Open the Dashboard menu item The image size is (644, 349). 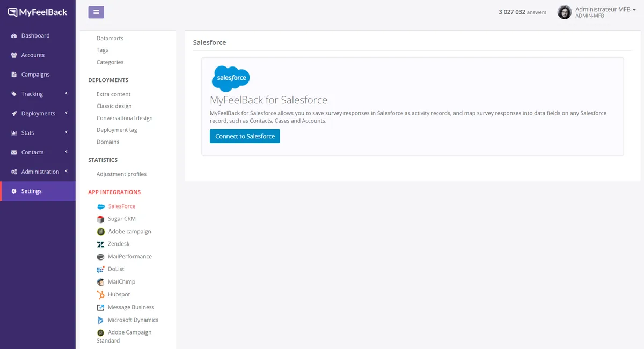[38, 36]
